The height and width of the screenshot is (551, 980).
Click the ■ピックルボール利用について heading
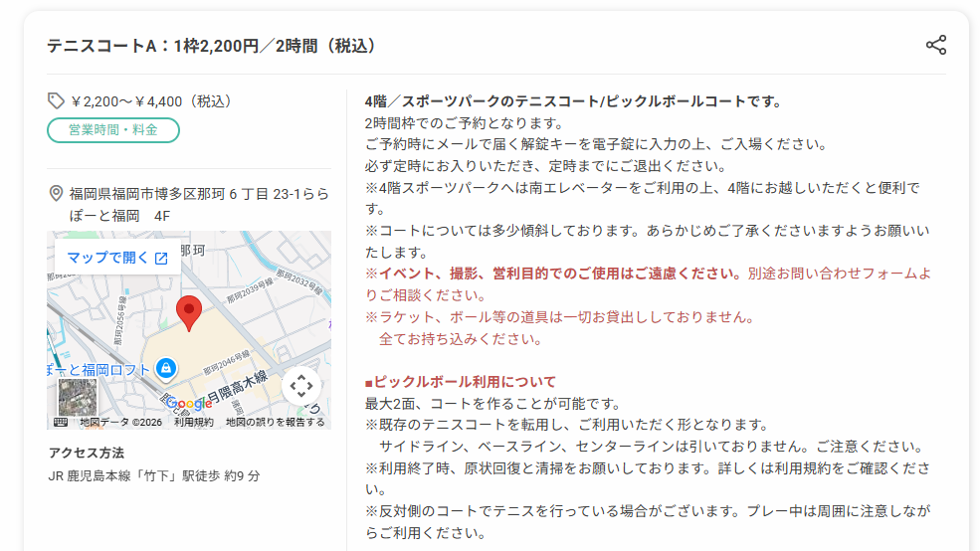[x=461, y=382]
